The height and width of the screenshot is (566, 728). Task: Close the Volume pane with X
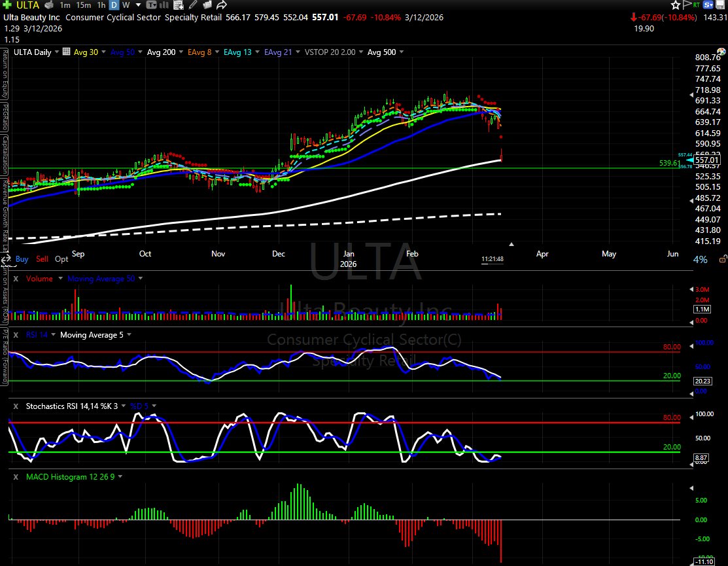point(16,279)
